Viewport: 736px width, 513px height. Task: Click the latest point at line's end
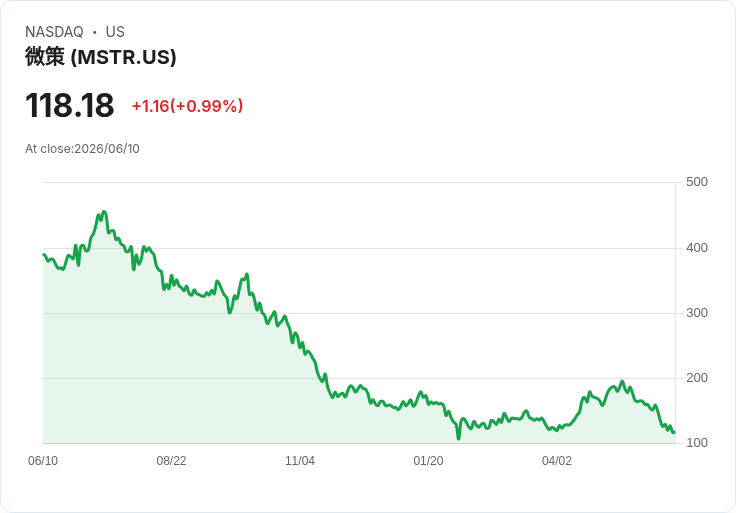(674, 432)
